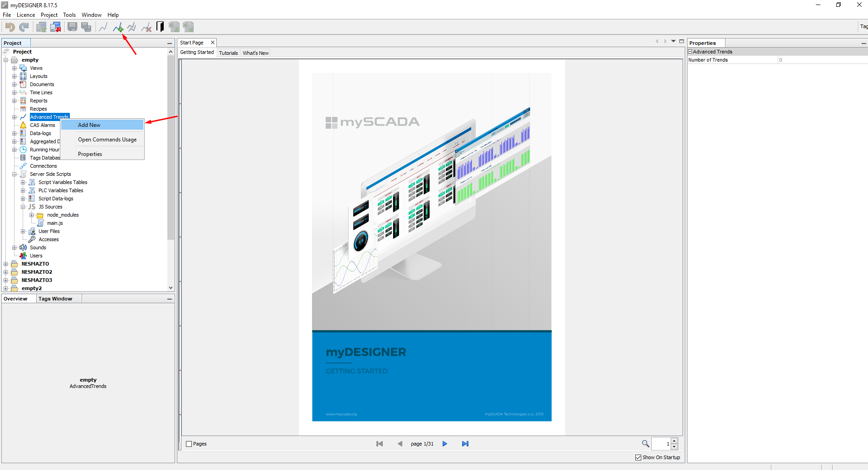Click the add new trend plus icon
868x470 pixels.
118,28
